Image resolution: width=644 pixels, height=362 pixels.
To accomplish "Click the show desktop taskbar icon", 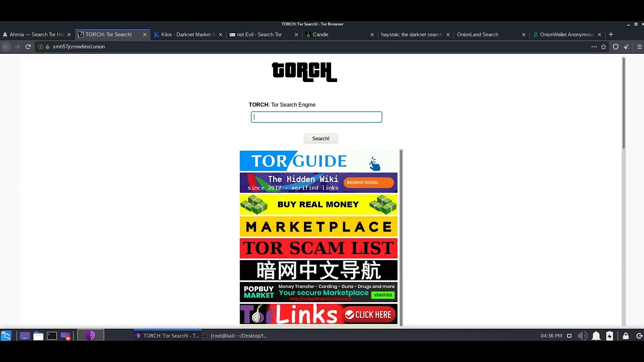I will pos(25,336).
